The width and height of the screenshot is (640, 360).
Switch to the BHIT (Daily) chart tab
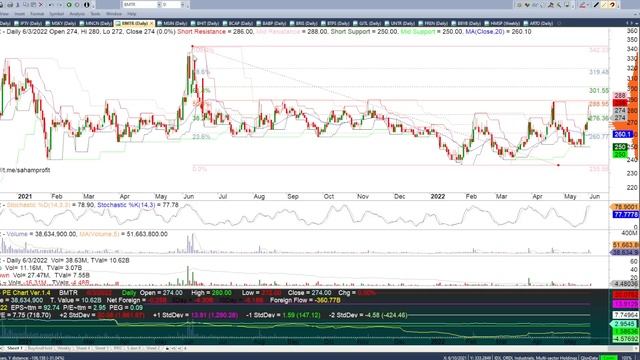click(x=205, y=23)
